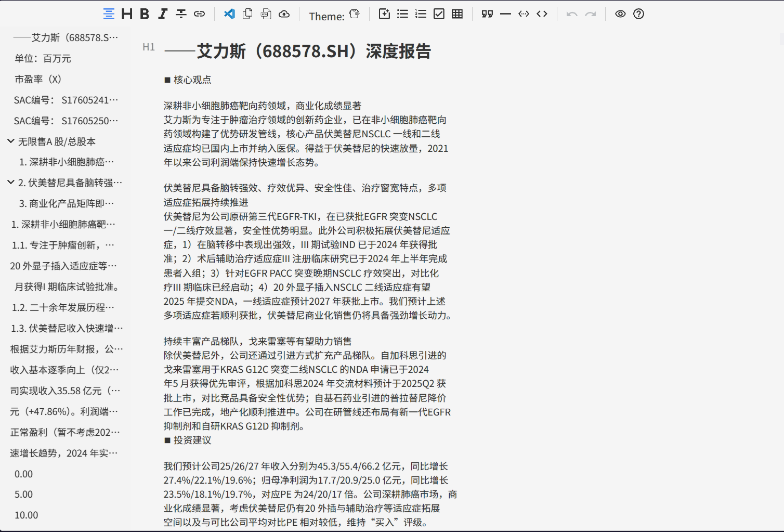
Task: Toggle italic formatting
Action: point(163,14)
